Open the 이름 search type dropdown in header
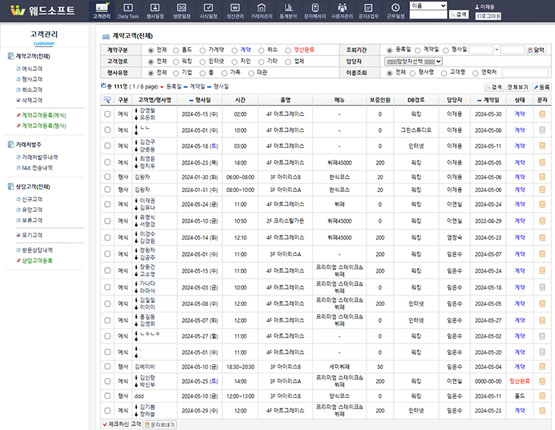The width and height of the screenshot is (555, 430). click(x=428, y=5)
